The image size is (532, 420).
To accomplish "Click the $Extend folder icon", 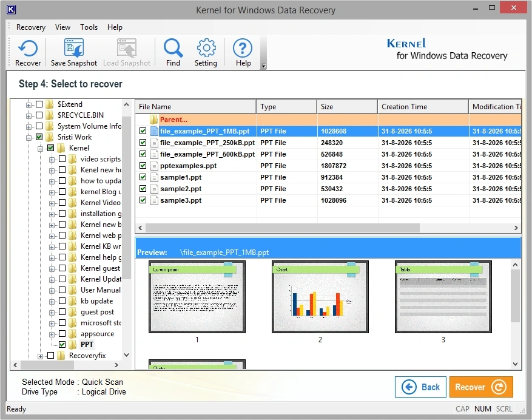I will click(50, 104).
